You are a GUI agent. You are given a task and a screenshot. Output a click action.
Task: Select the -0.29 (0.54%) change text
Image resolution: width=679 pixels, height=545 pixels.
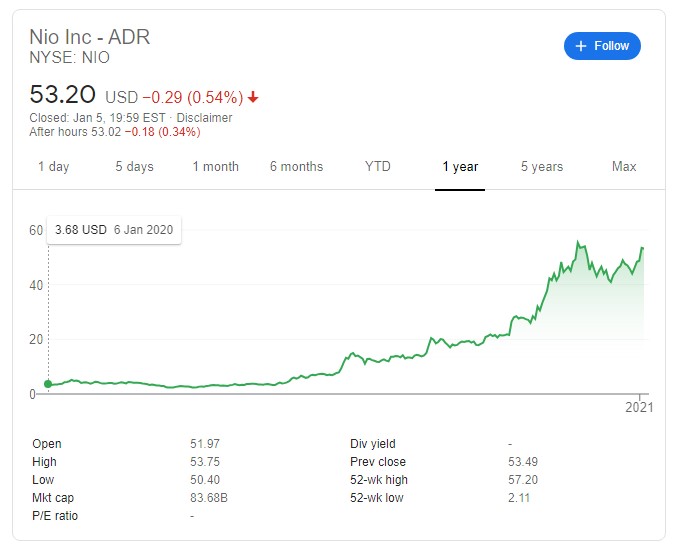(x=193, y=97)
